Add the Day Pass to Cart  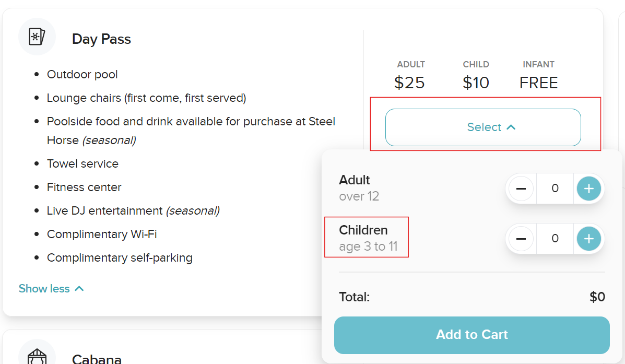pos(471,335)
